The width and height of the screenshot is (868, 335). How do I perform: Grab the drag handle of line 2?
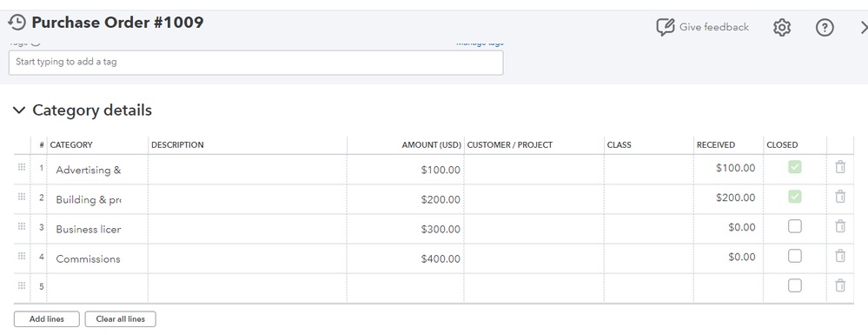click(22, 197)
